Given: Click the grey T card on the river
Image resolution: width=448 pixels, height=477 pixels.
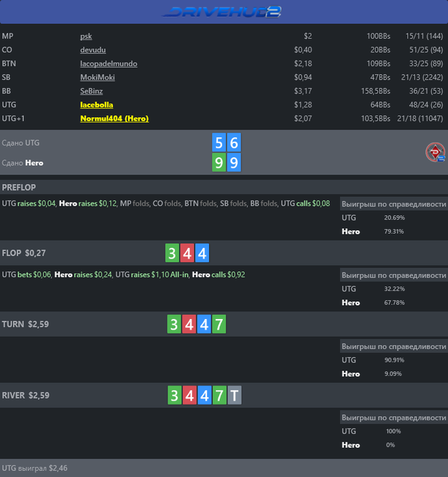Looking at the screenshot, I should point(234,395).
